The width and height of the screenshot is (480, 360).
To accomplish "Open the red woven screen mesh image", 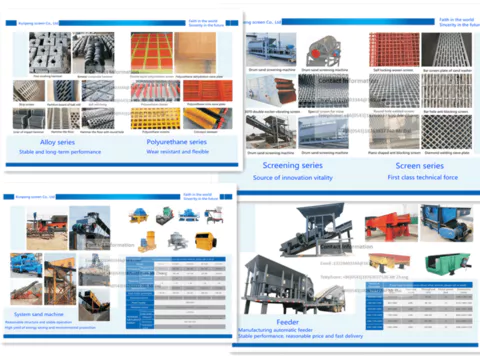I will [394, 50].
